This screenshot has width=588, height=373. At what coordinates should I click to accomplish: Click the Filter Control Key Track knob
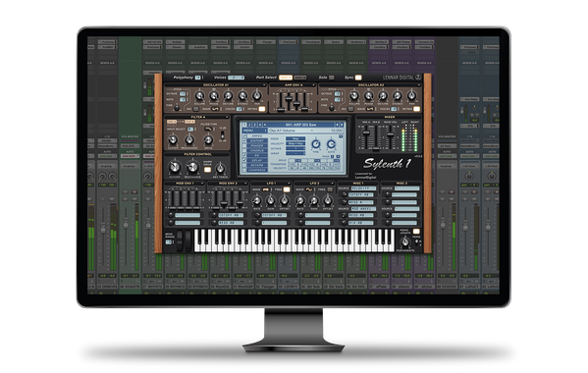(x=221, y=169)
